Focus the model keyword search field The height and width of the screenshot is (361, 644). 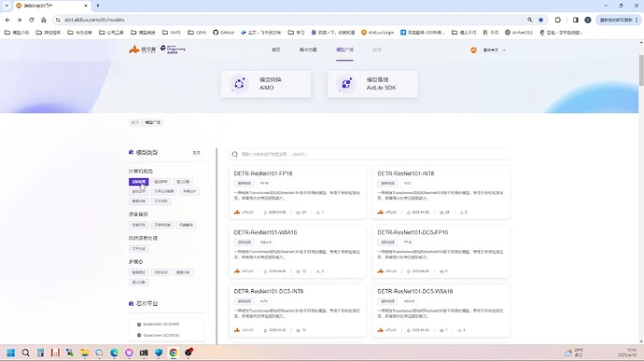[370, 155]
